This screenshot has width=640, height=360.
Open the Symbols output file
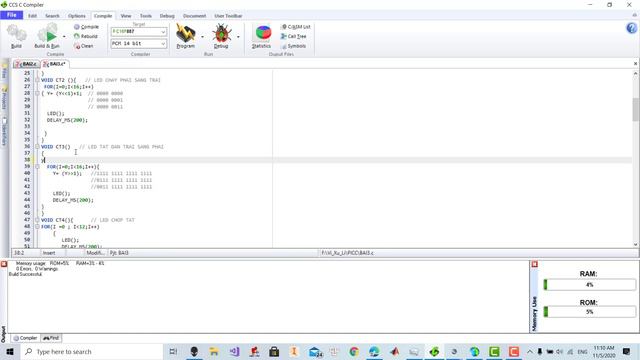click(x=293, y=46)
